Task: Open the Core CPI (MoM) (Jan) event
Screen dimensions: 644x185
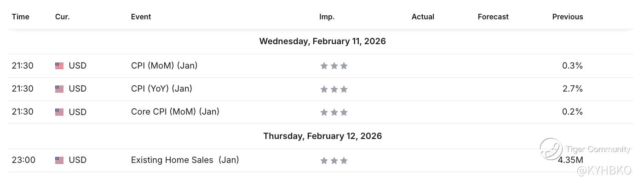Action: [x=175, y=112]
